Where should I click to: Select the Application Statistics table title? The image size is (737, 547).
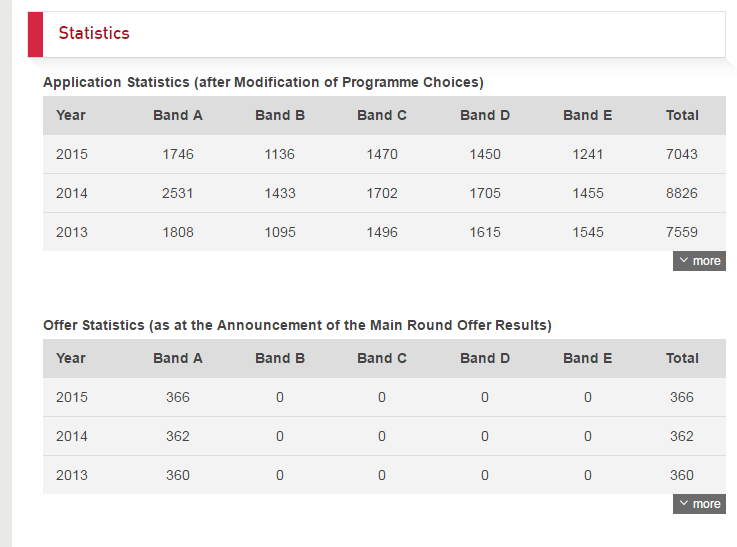click(263, 82)
